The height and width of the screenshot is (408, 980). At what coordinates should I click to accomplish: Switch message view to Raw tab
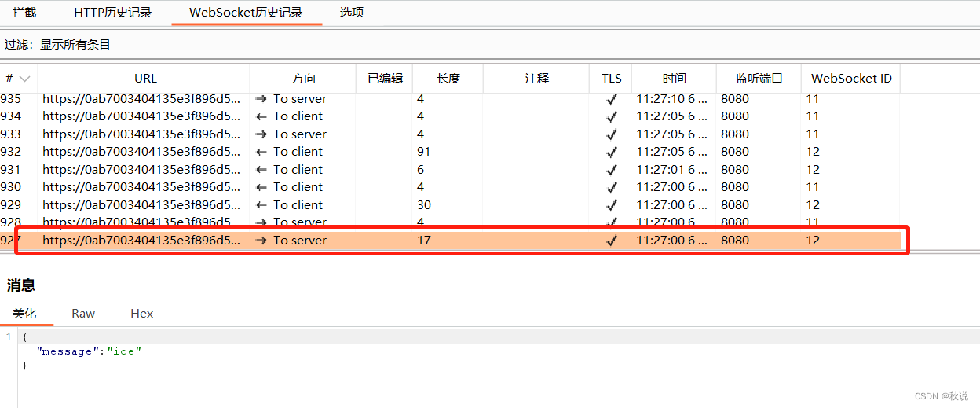[83, 313]
